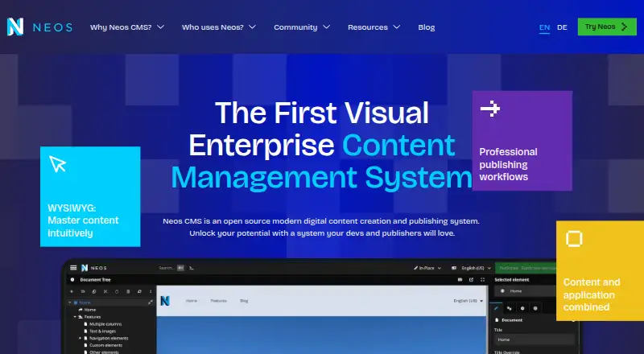Click Home link in previewed page navigation
The width and height of the screenshot is (644, 354).
tap(192, 301)
